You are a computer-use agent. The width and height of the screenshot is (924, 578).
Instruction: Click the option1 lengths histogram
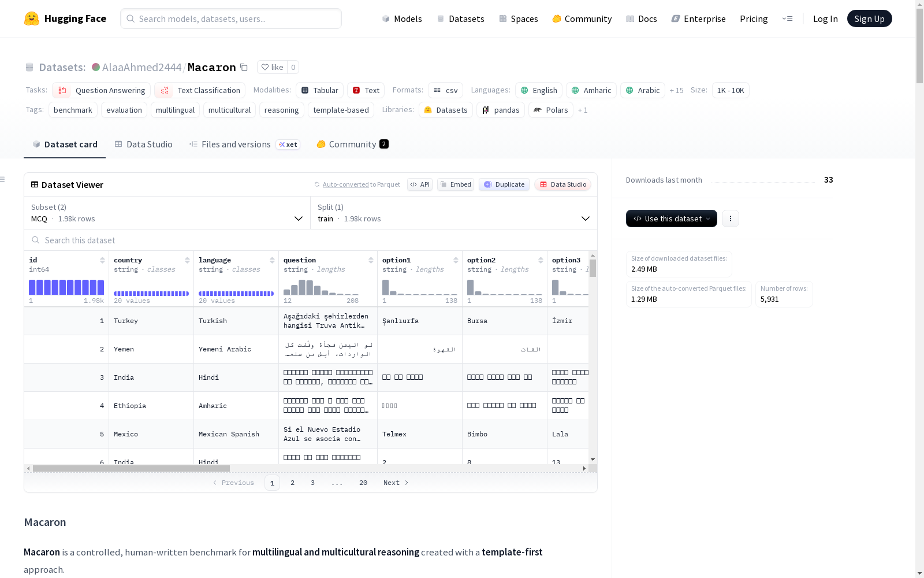point(420,287)
